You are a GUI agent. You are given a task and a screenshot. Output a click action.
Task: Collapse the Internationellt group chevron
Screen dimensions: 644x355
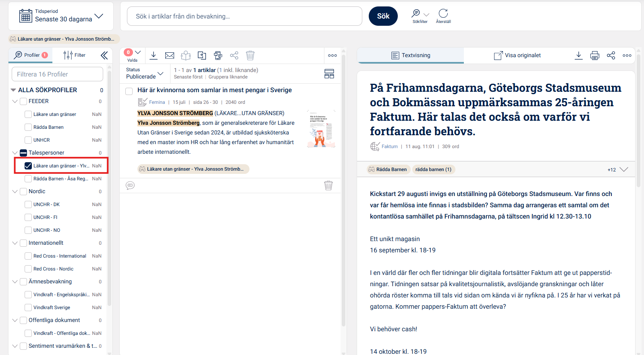15,243
